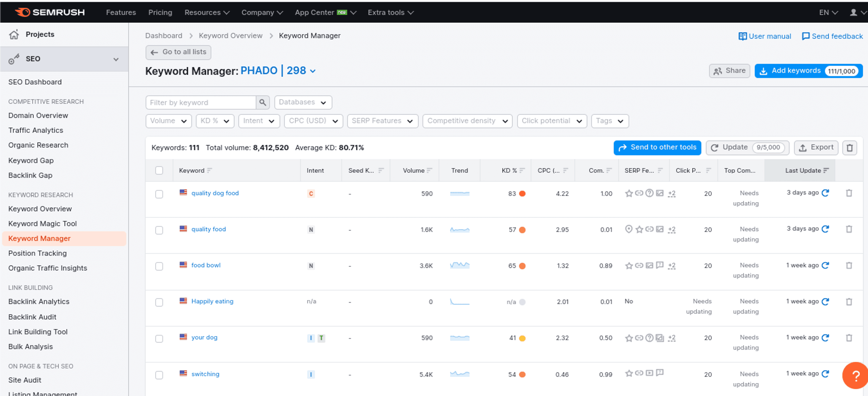This screenshot has height=396, width=868.
Task: Click Send to other tools button
Action: pos(657,148)
